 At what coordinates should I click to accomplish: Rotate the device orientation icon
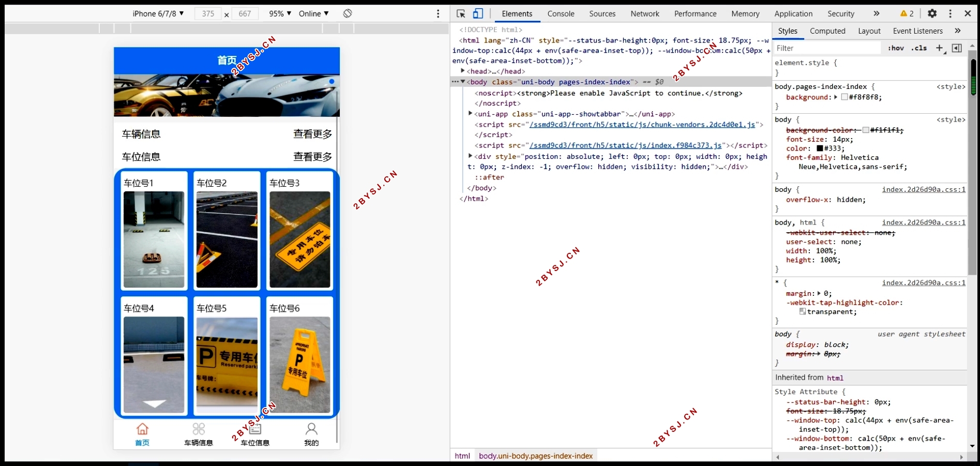(x=348, y=13)
